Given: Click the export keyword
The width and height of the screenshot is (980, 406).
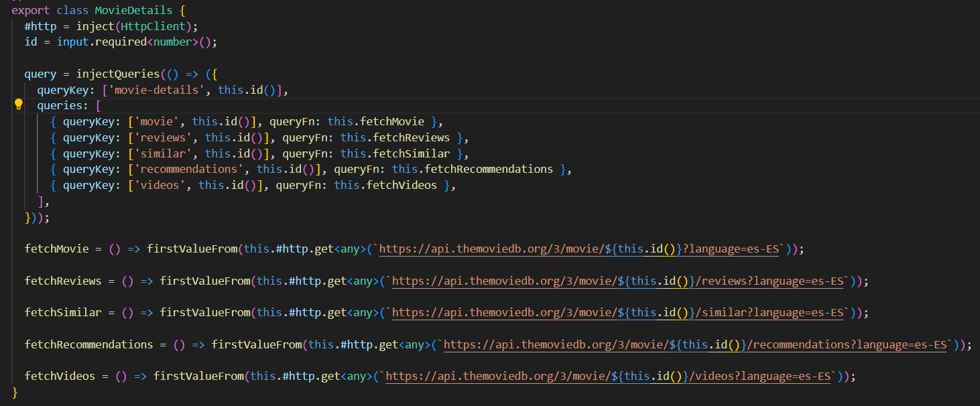Looking at the screenshot, I should (x=31, y=10).
